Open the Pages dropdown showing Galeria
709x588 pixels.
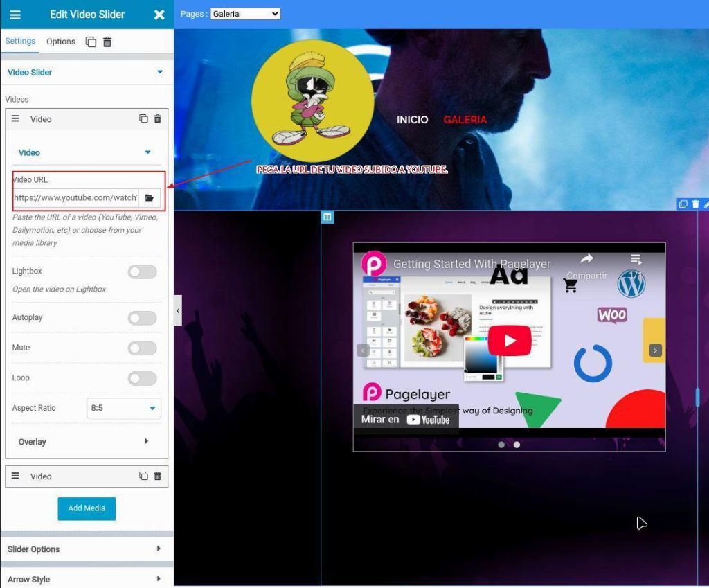(245, 14)
